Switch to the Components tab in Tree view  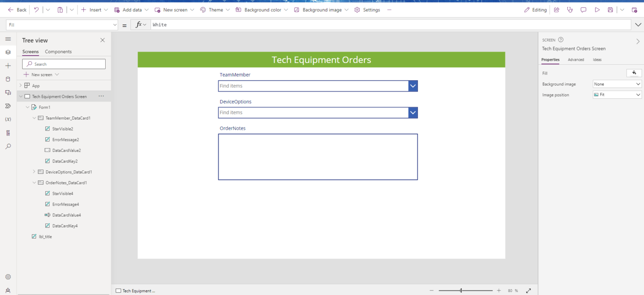pyautogui.click(x=58, y=51)
